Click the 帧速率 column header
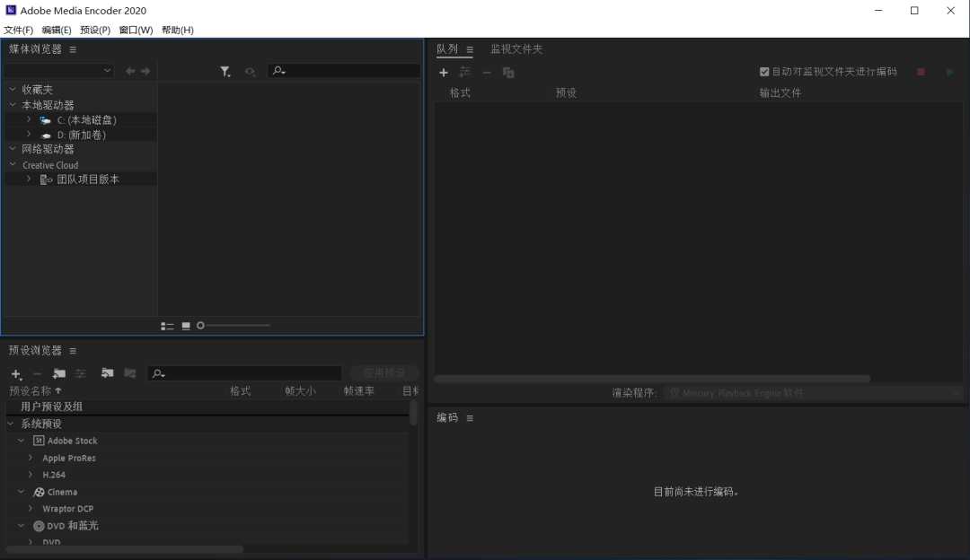Screen dimensions: 970x560 click(358, 390)
